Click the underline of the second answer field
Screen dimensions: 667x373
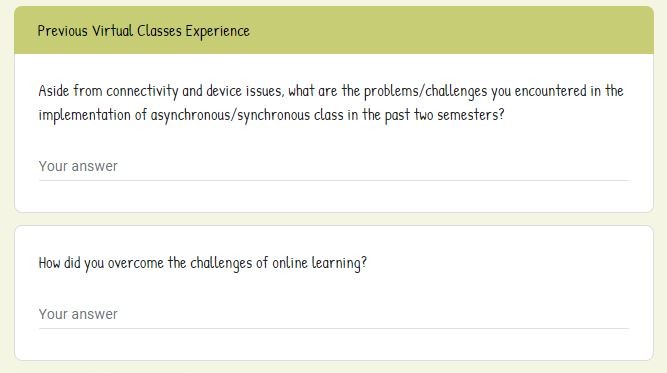334,328
